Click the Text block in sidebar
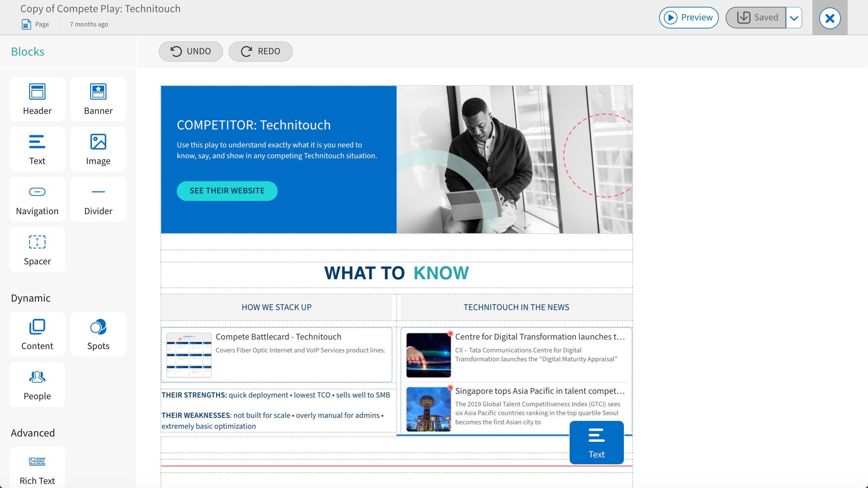 pyautogui.click(x=37, y=149)
